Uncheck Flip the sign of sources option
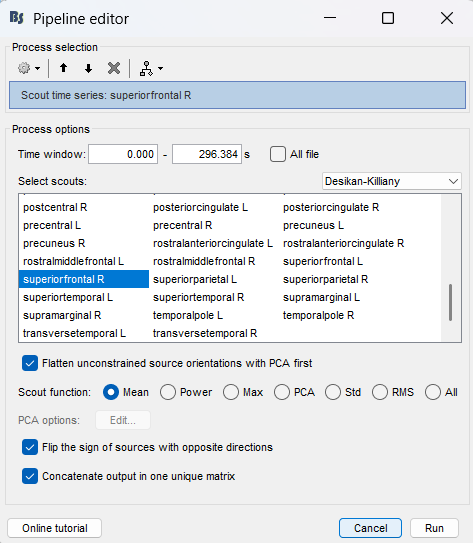The height and width of the screenshot is (543, 473). tap(30, 447)
